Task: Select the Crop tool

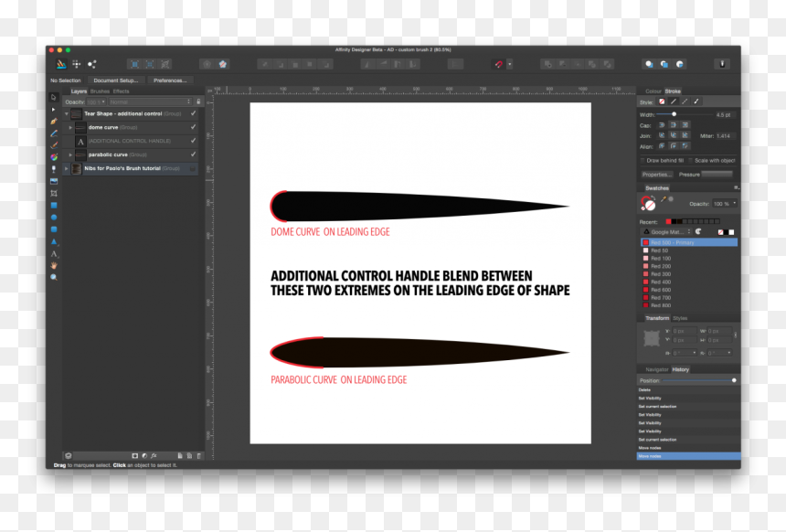Action: pyautogui.click(x=54, y=194)
